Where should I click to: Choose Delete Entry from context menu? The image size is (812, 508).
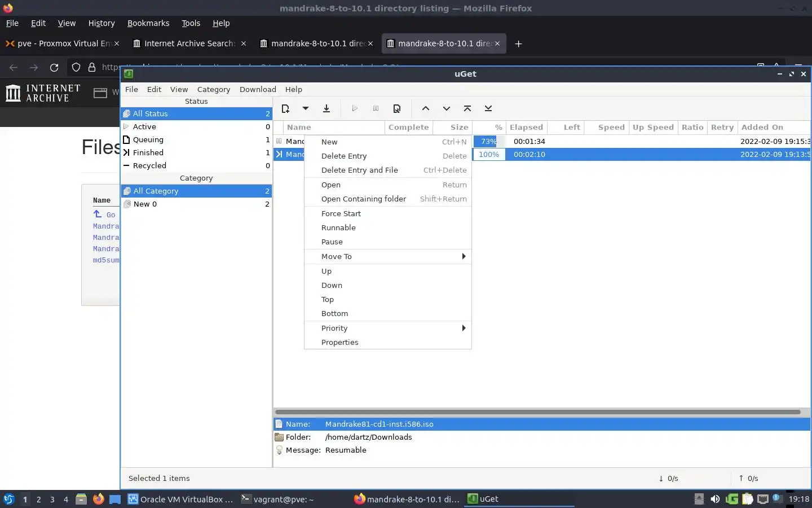tap(388, 156)
